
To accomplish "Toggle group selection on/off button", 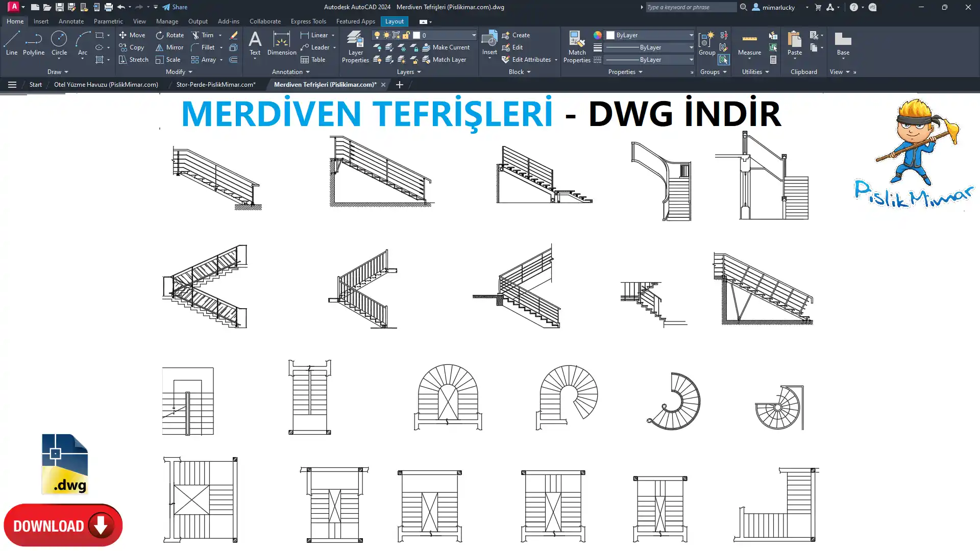I will pos(724,60).
